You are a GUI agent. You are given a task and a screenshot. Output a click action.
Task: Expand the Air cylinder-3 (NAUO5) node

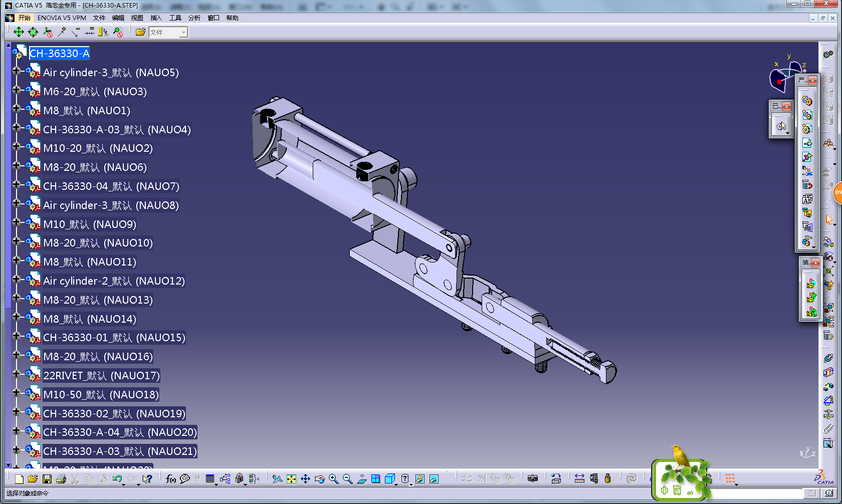click(x=16, y=71)
